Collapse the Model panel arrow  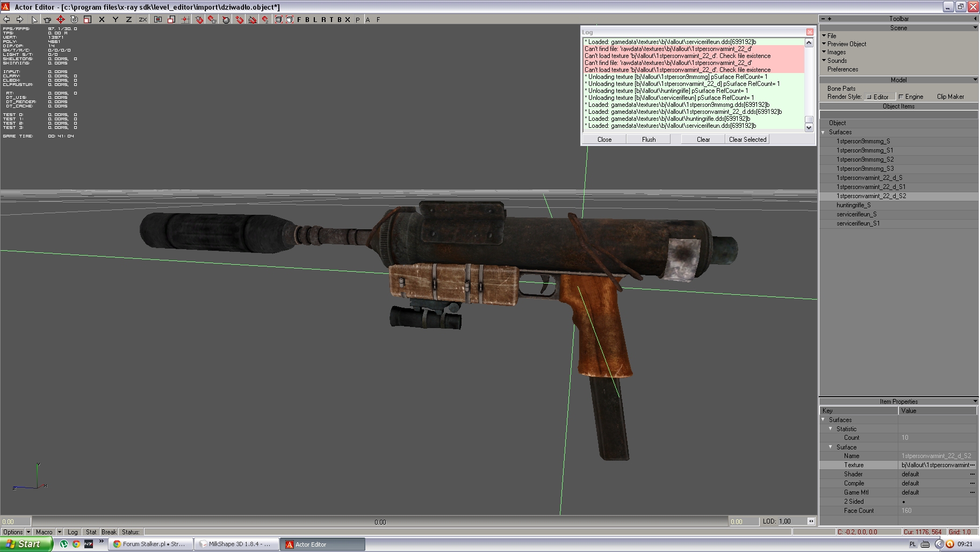point(975,80)
